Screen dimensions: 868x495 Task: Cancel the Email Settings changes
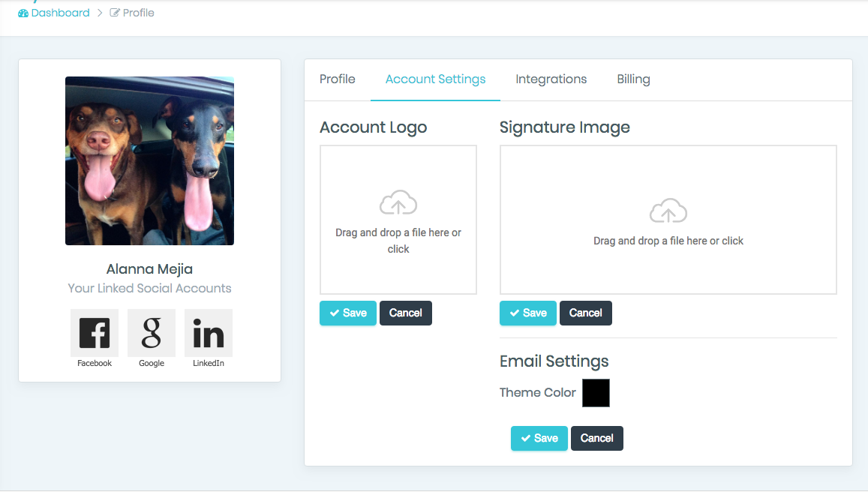(x=597, y=438)
